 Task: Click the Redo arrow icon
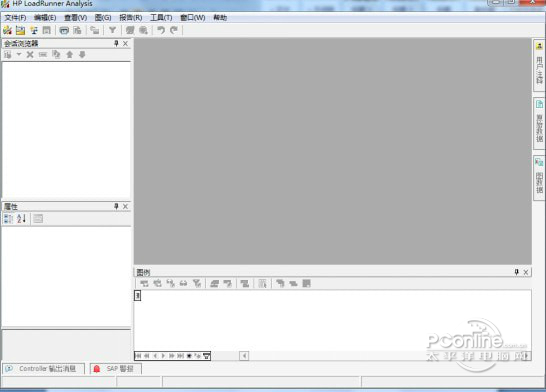tap(174, 31)
